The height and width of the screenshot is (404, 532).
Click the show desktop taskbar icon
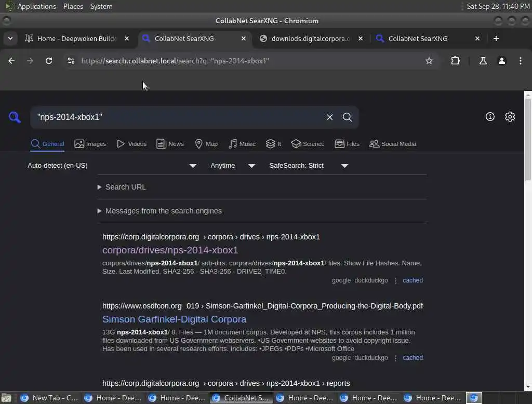(x=6, y=398)
